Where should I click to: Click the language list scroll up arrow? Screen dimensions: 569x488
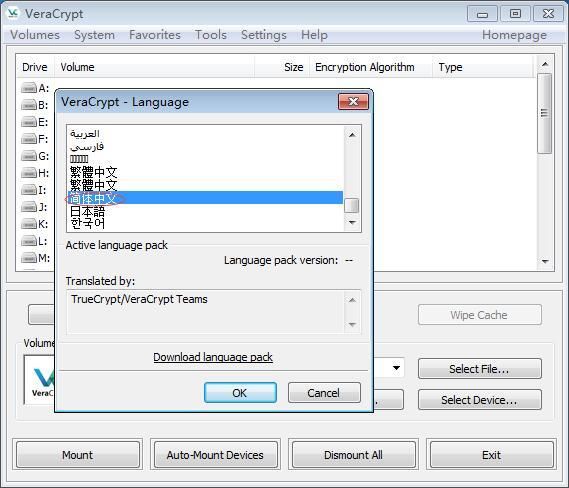(352, 135)
